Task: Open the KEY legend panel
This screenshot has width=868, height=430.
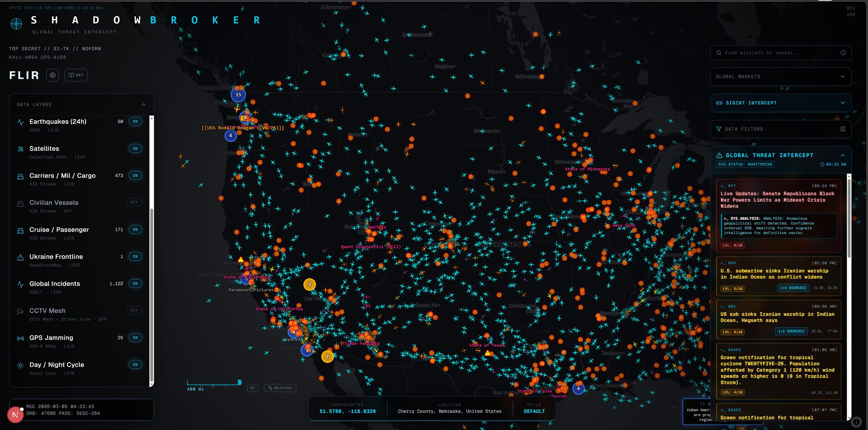Action: [76, 75]
